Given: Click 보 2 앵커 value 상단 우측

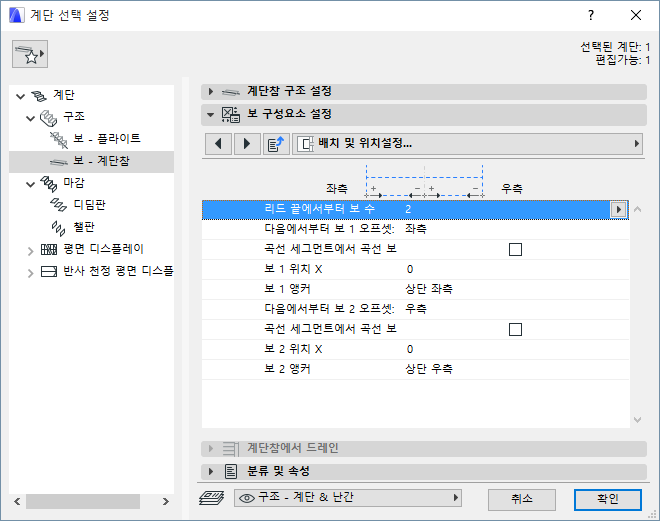Looking at the screenshot, I should coord(429,369).
